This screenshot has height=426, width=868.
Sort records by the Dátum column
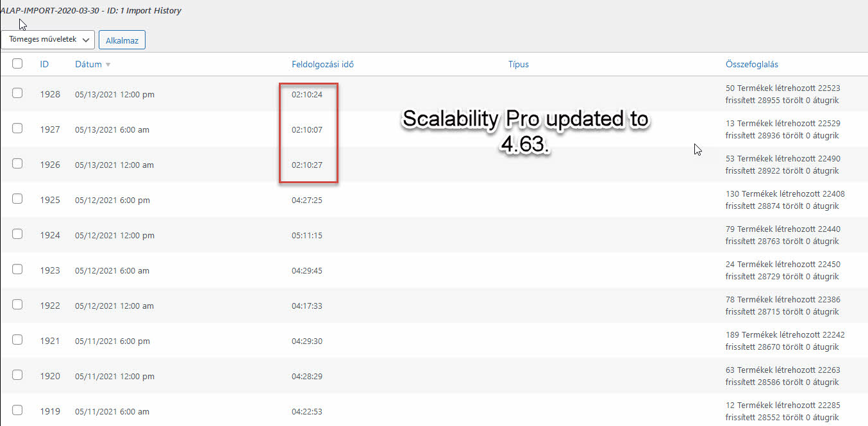pos(88,64)
